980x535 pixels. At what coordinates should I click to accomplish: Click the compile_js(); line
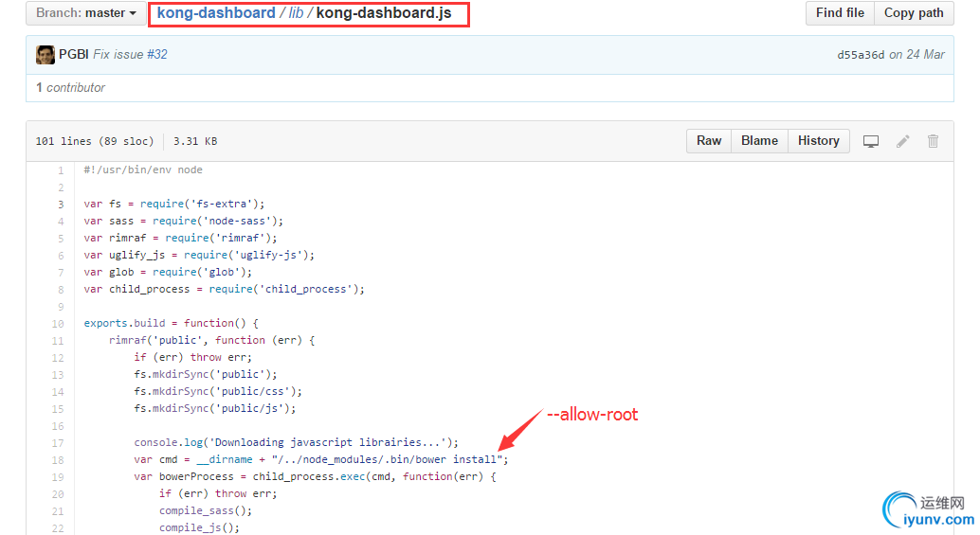[x=199, y=527]
